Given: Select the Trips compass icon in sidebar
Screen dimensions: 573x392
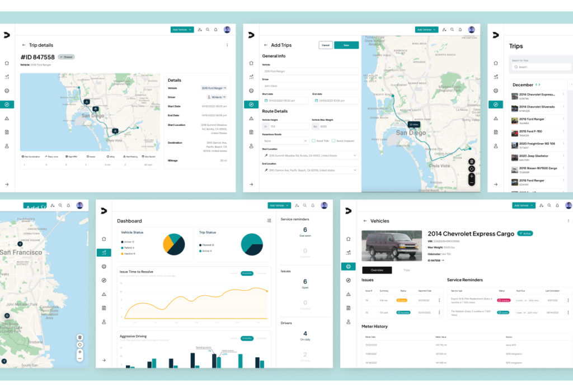Looking at the screenshot, I should coord(7,104).
